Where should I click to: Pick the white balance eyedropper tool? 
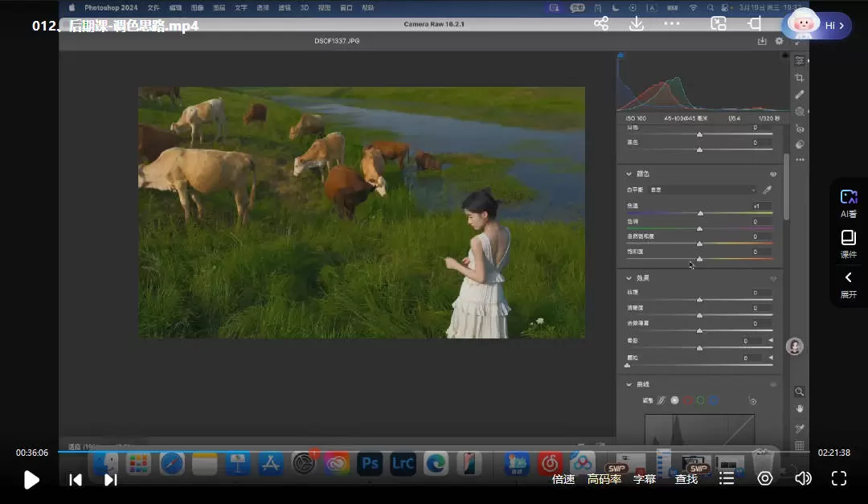768,190
